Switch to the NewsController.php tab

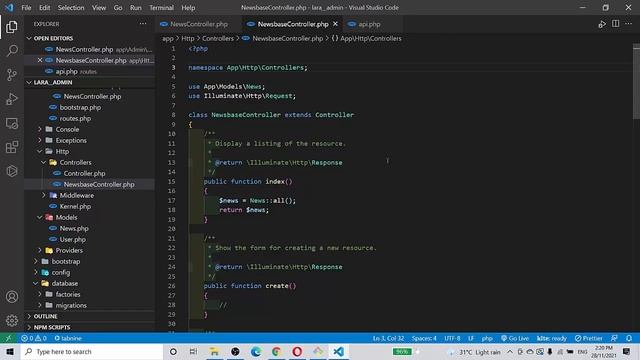(199, 24)
